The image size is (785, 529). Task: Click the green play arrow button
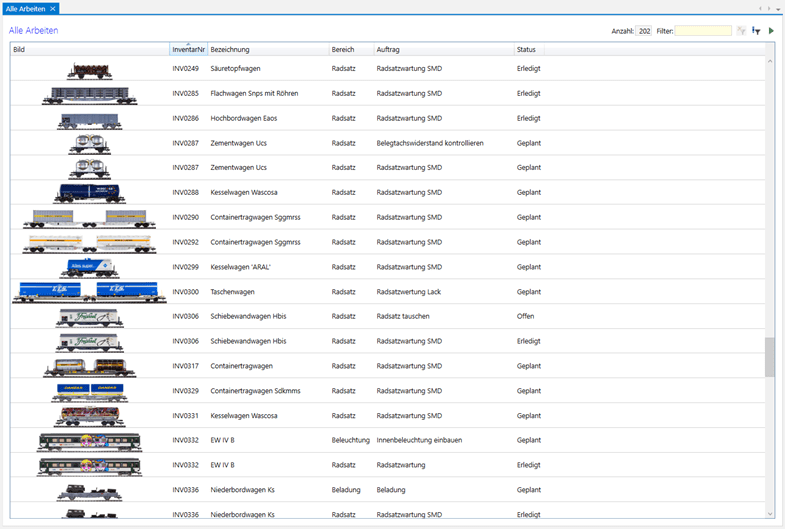pos(771,31)
